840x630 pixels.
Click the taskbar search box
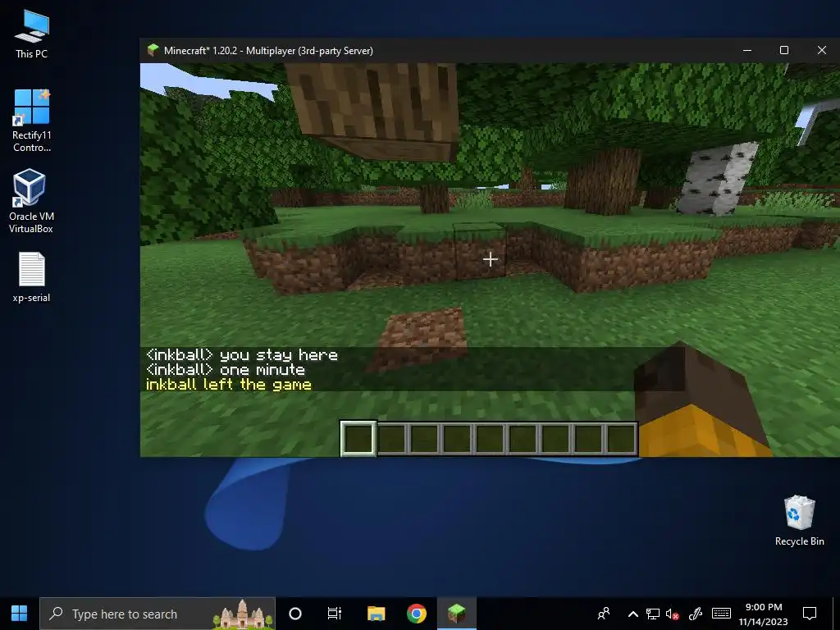coord(157,614)
